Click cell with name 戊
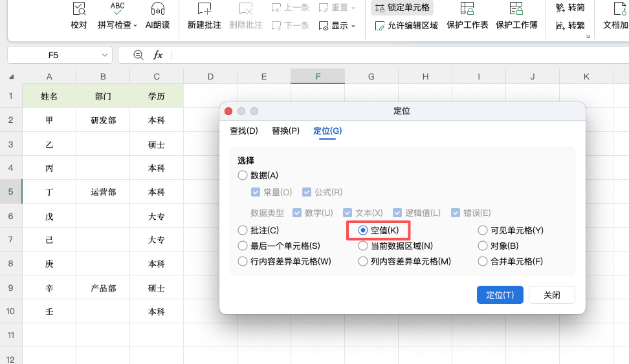The height and width of the screenshot is (364, 629). pos(49,216)
